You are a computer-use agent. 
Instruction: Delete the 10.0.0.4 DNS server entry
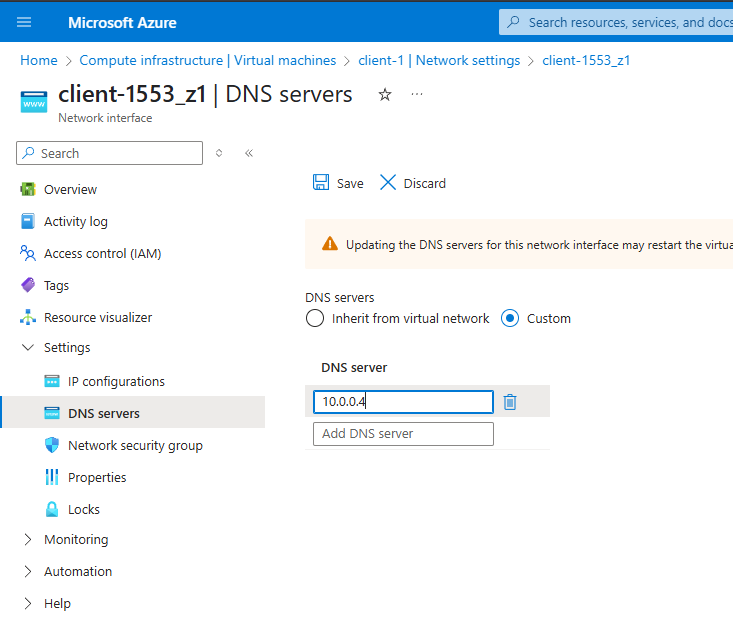pos(510,402)
